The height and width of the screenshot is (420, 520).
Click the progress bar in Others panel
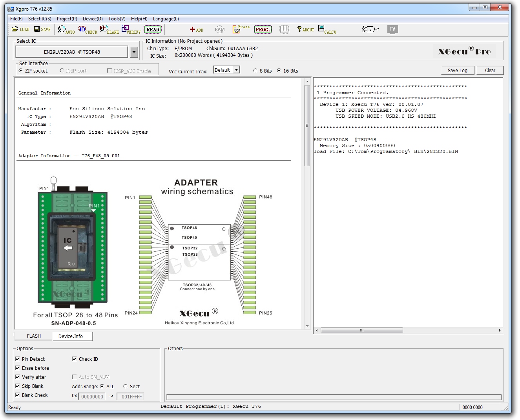click(x=334, y=397)
